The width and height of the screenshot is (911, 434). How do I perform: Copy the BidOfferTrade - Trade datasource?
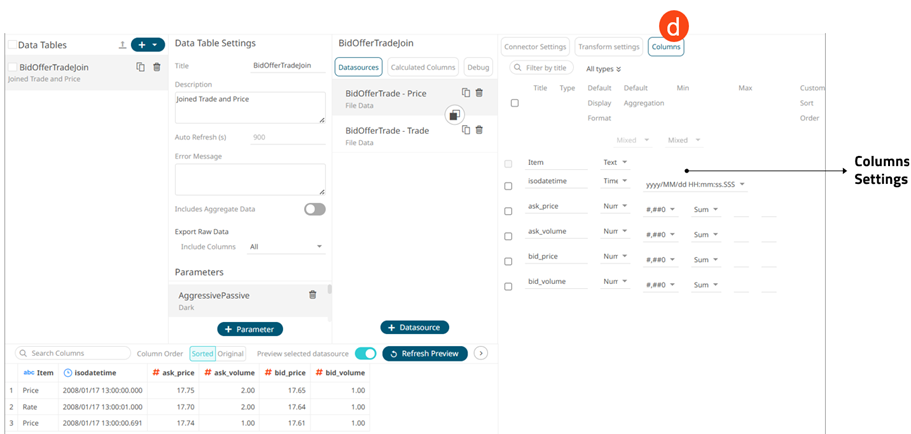pyautogui.click(x=465, y=130)
